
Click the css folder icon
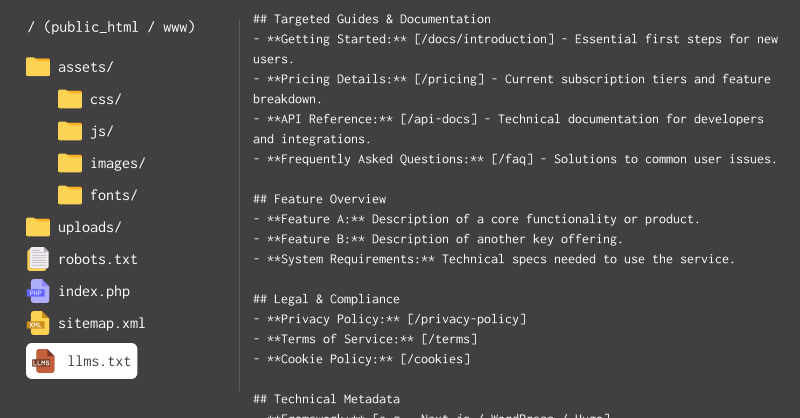(x=70, y=99)
